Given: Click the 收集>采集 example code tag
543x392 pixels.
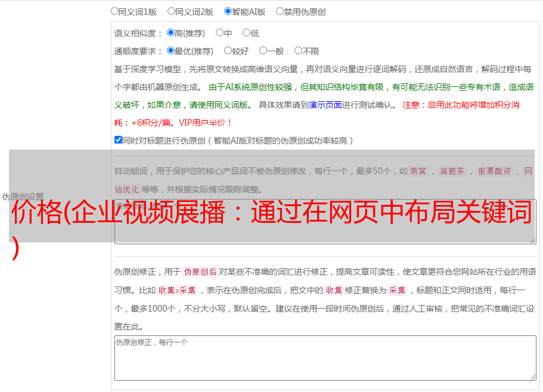Looking at the screenshot, I should coord(177,291).
